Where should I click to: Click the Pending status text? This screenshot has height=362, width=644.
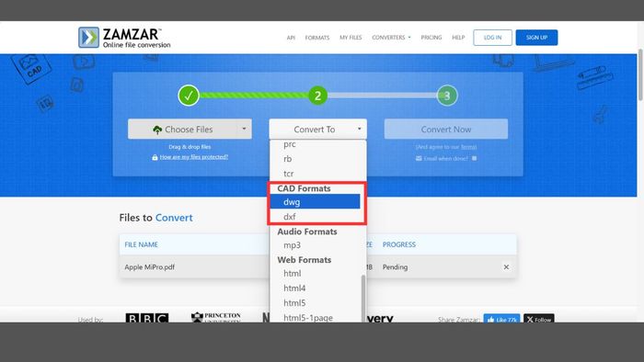point(395,266)
